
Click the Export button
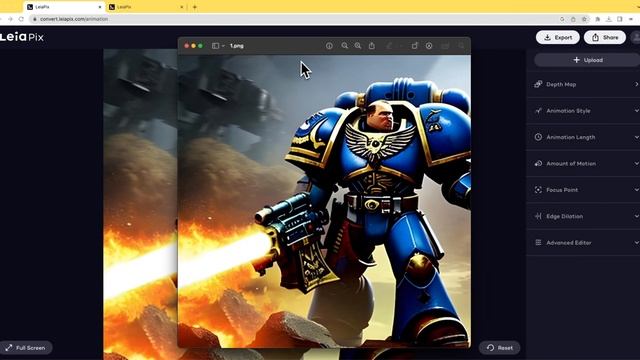[558, 37]
